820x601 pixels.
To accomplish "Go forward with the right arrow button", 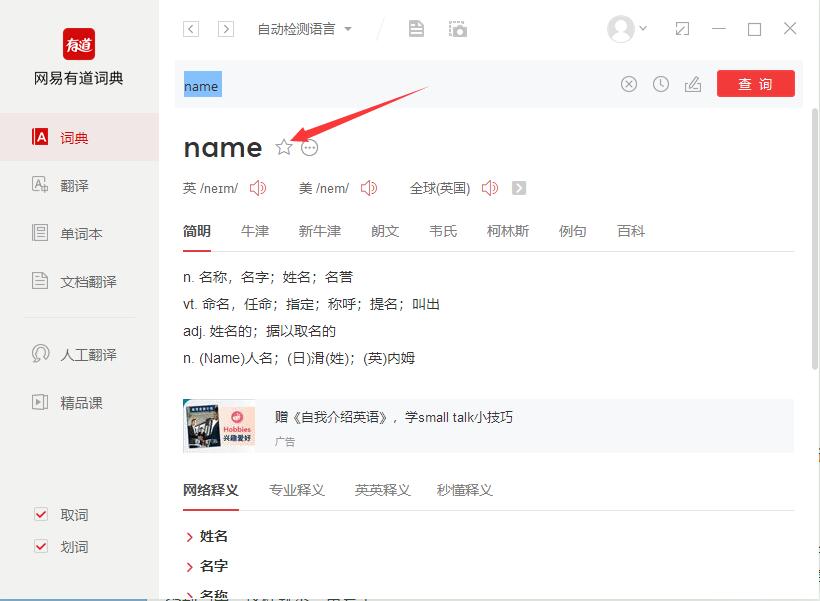I will (x=226, y=29).
